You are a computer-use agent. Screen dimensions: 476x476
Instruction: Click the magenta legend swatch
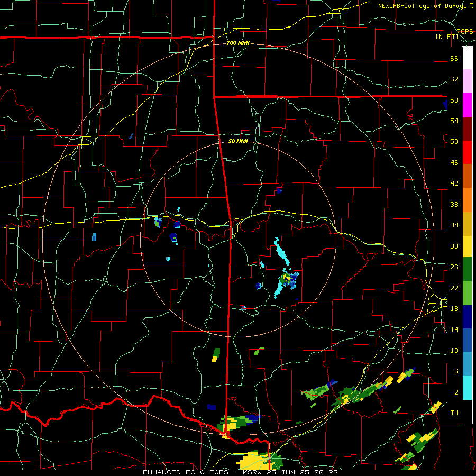point(467,105)
